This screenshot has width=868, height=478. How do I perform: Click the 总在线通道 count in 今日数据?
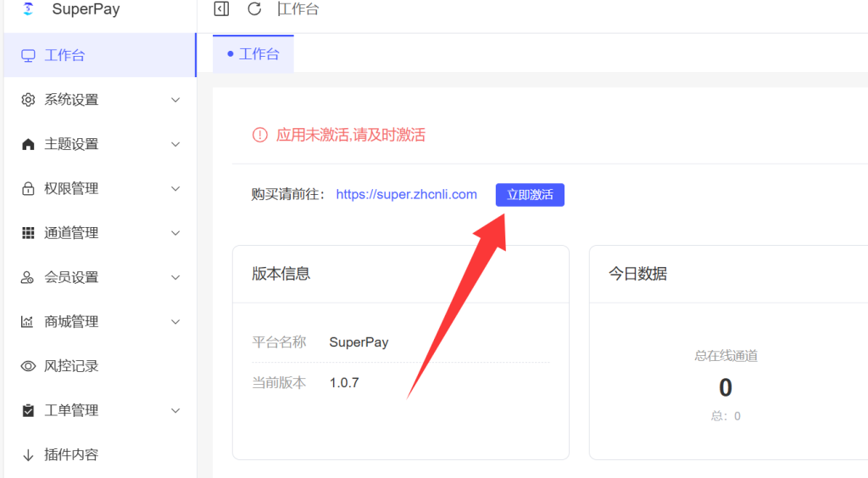tap(725, 387)
